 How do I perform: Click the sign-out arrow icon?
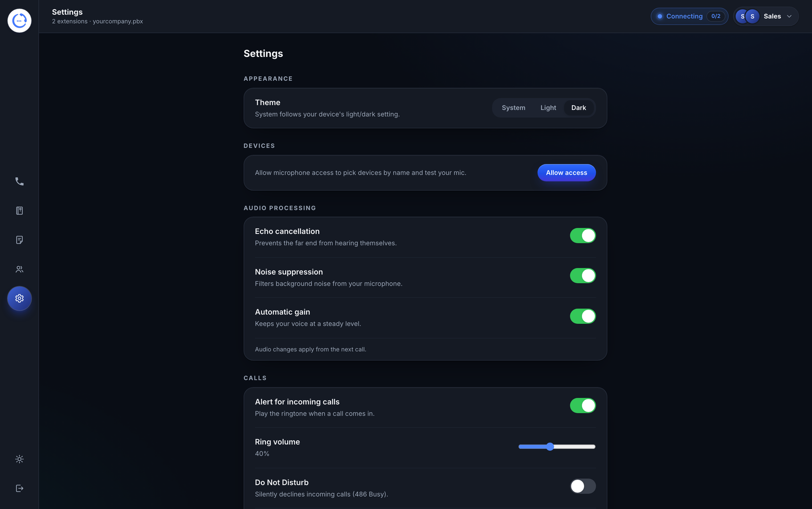(19, 488)
